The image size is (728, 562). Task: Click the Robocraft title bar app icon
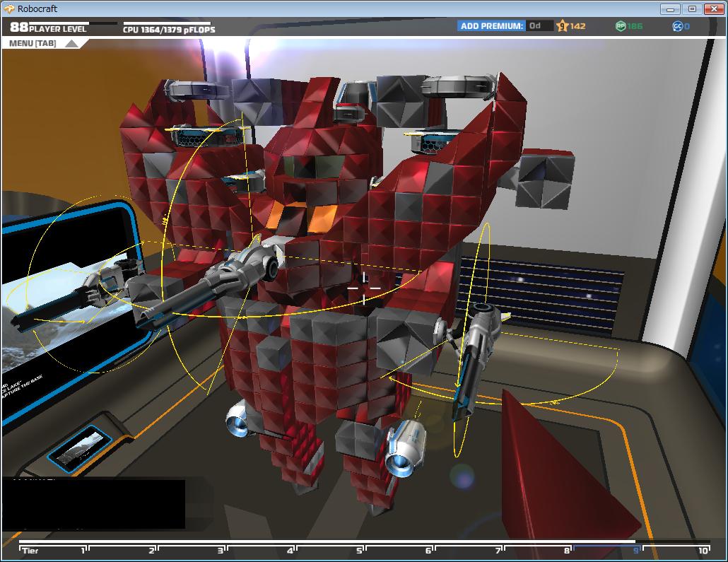tap(9, 8)
